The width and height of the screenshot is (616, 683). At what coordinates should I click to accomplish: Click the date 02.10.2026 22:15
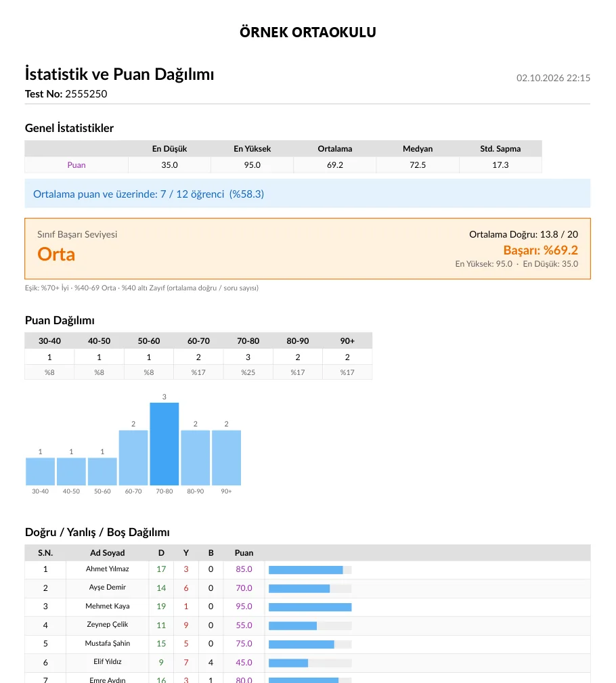(x=553, y=78)
